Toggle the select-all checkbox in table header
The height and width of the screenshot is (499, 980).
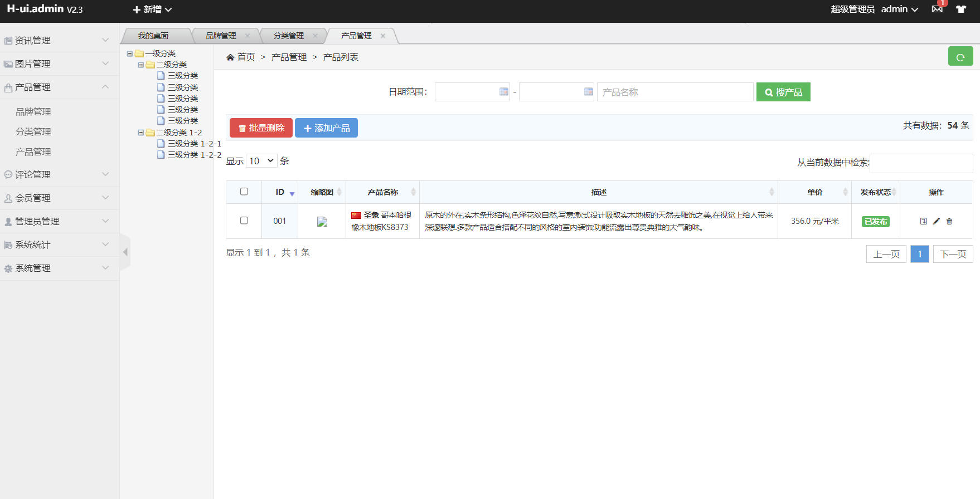coord(244,192)
